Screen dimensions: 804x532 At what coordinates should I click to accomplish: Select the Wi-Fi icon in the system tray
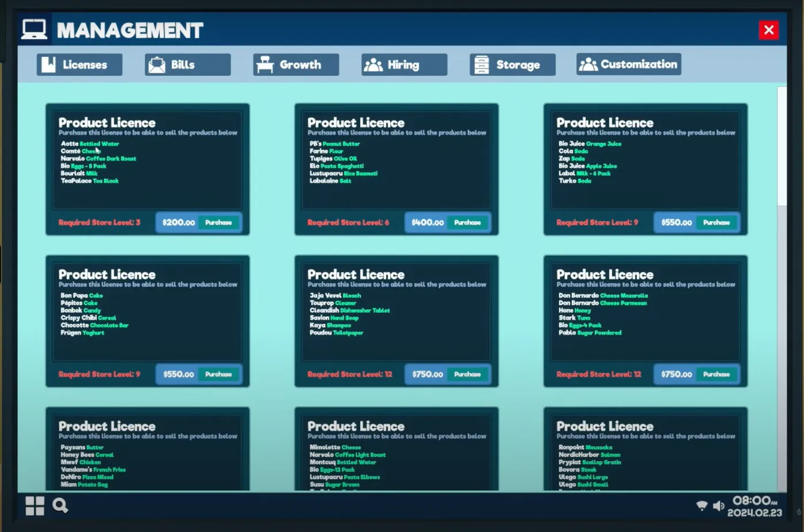pyautogui.click(x=702, y=506)
